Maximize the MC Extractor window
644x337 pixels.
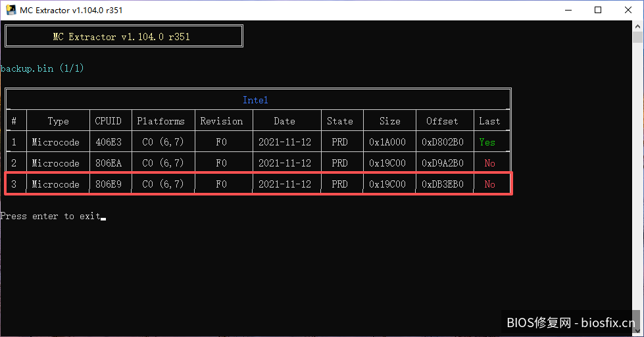pyautogui.click(x=598, y=10)
